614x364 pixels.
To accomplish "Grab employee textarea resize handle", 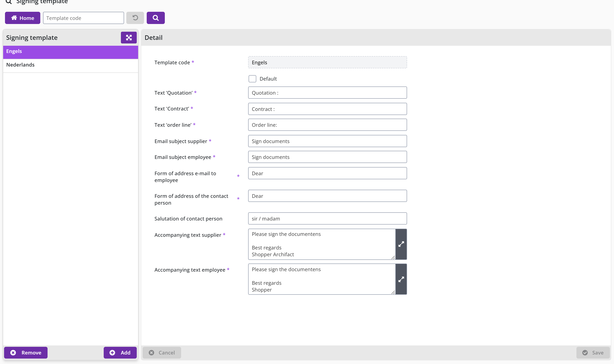I will [393, 292].
